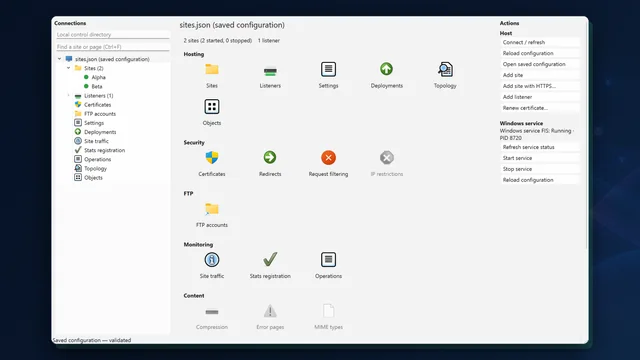Open the Request filtering icon
This screenshot has width=640, height=360.
pyautogui.click(x=329, y=158)
